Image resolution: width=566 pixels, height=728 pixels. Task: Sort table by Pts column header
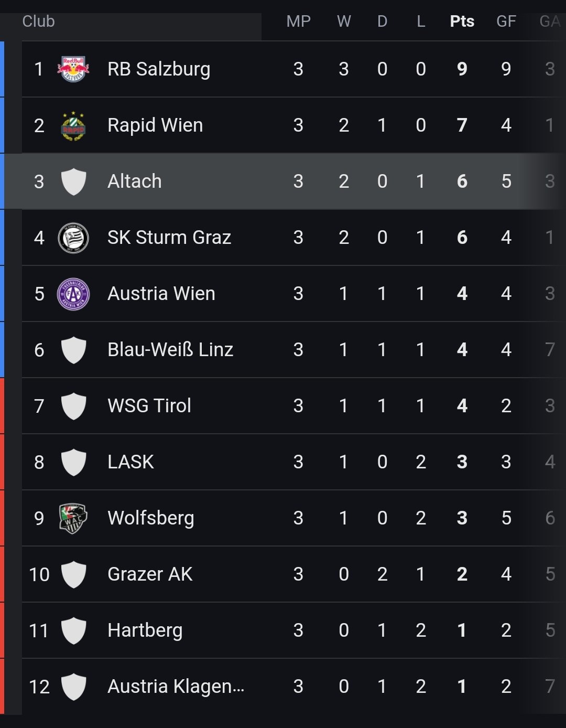(462, 22)
